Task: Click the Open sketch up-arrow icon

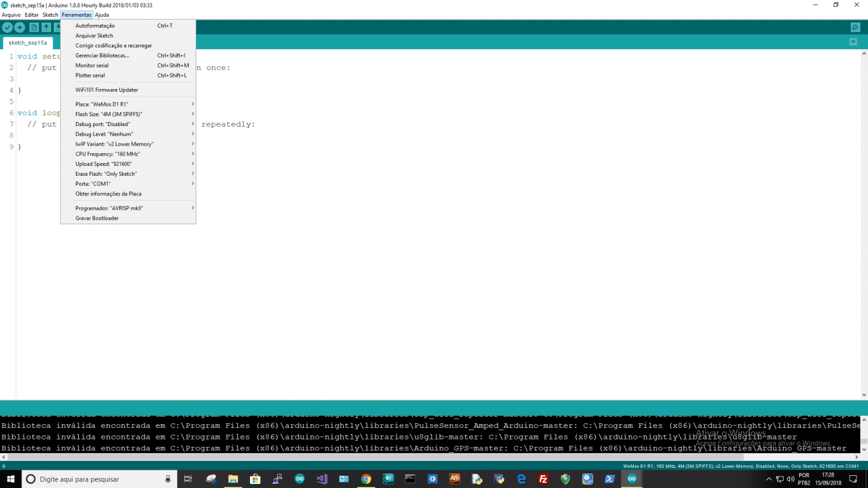Action: [x=46, y=27]
